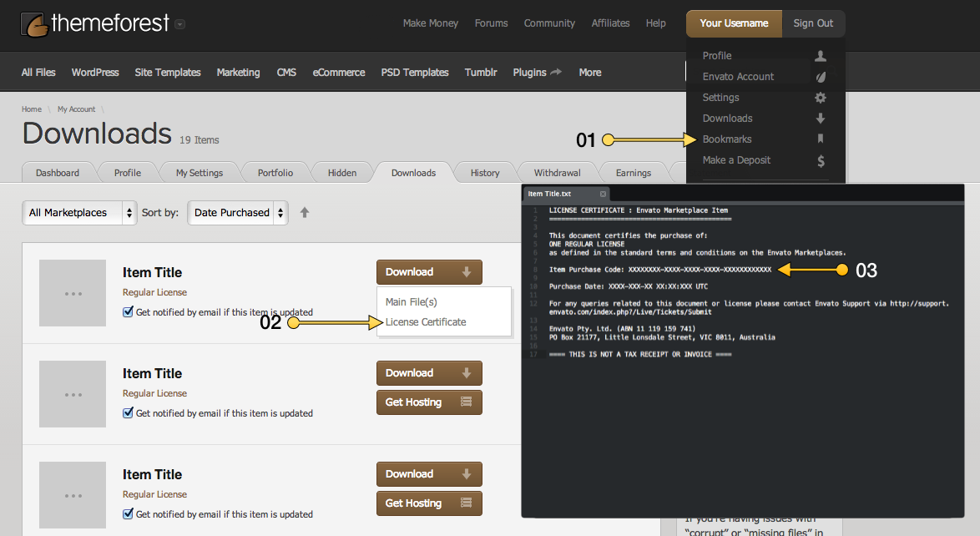Select License Certificate from the download menu
Screen dimensions: 980x536
tap(426, 322)
